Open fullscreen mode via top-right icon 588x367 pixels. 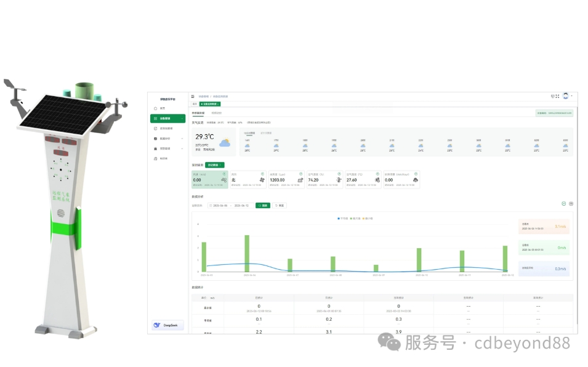pyautogui.click(x=558, y=97)
